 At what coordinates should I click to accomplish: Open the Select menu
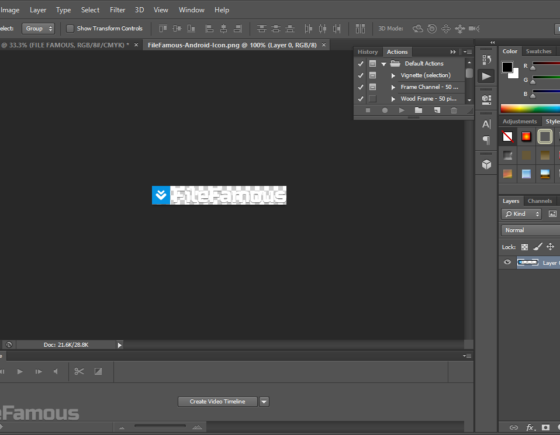[90, 10]
